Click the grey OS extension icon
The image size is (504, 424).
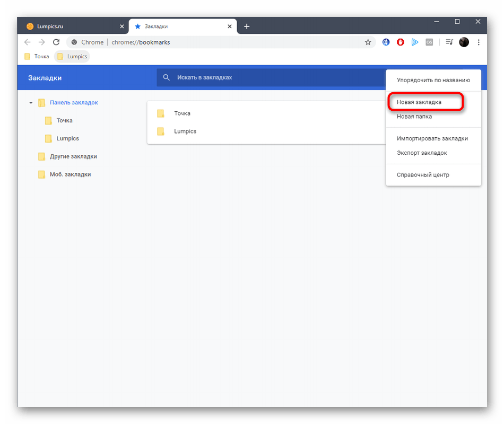click(x=429, y=42)
